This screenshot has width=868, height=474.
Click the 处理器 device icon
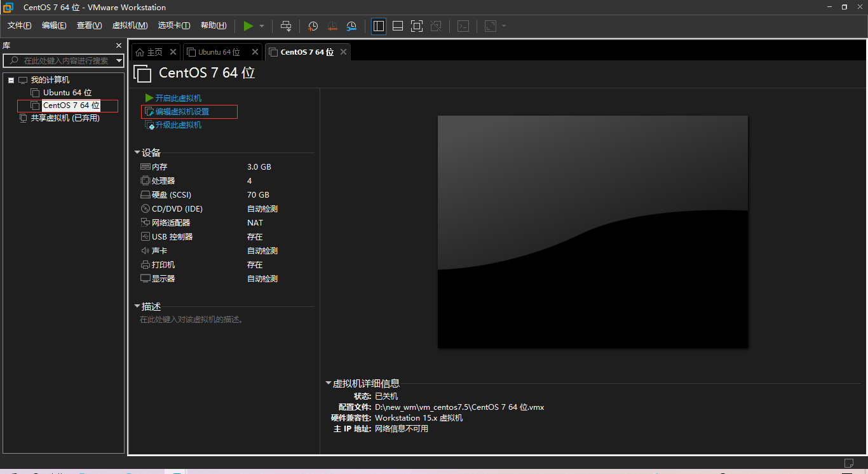146,181
